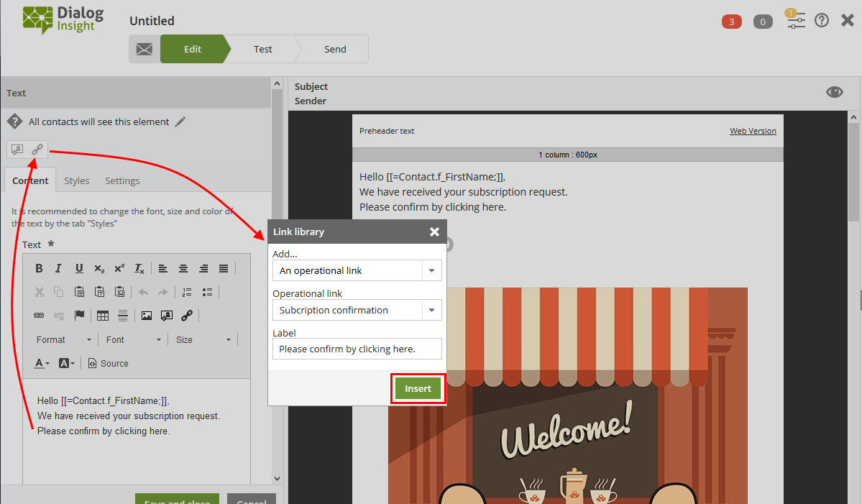Center align the text
Viewport: 862px width, 504px height.
point(183,268)
